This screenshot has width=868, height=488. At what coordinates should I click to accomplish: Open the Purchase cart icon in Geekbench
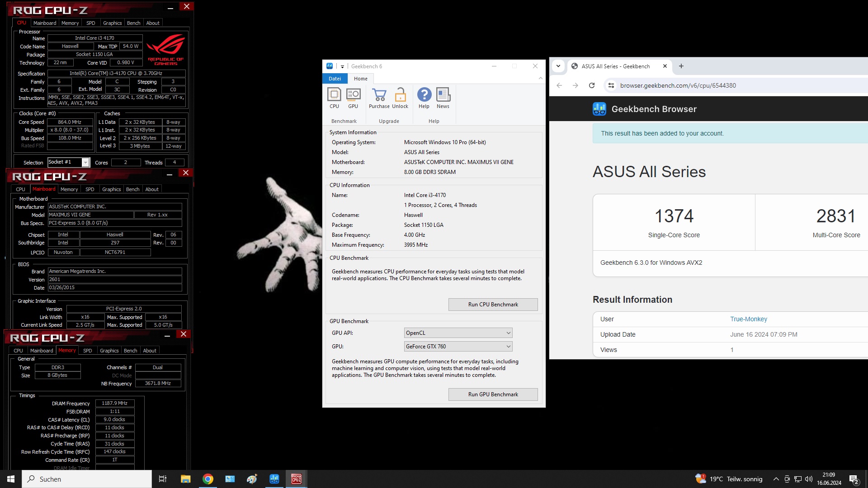[379, 98]
